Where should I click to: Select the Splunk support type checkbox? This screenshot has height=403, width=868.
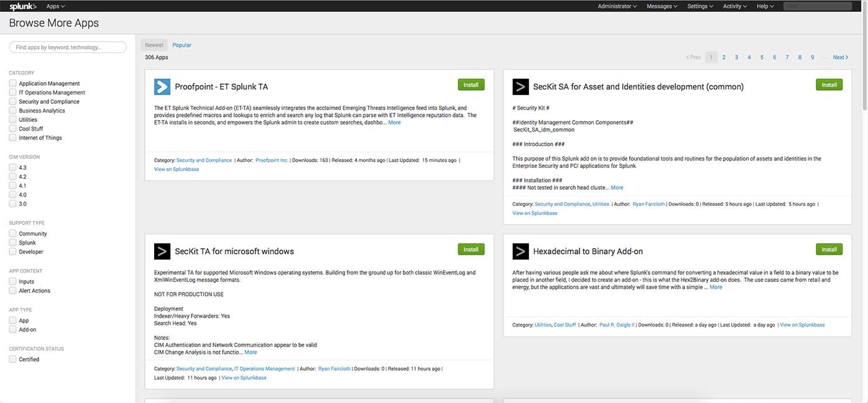(12, 243)
